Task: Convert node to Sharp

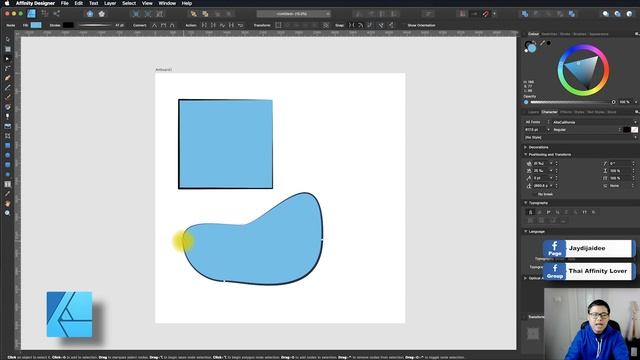Action: [x=155, y=25]
